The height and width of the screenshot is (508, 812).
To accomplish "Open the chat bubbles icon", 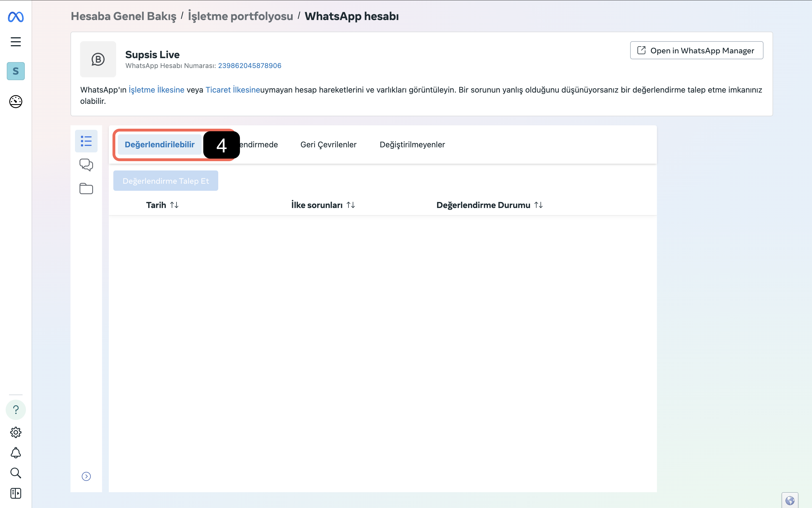I will (86, 165).
